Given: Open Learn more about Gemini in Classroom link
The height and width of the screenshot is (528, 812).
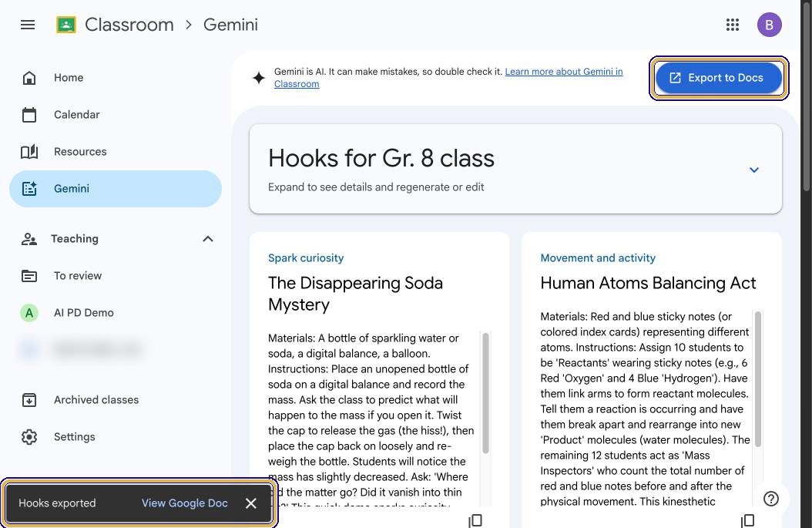Looking at the screenshot, I should (563, 72).
